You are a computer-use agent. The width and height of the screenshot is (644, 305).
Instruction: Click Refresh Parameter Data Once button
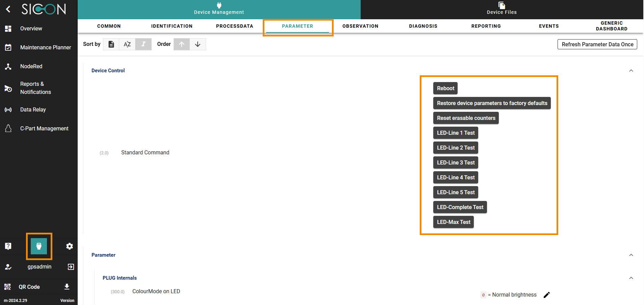coord(597,44)
